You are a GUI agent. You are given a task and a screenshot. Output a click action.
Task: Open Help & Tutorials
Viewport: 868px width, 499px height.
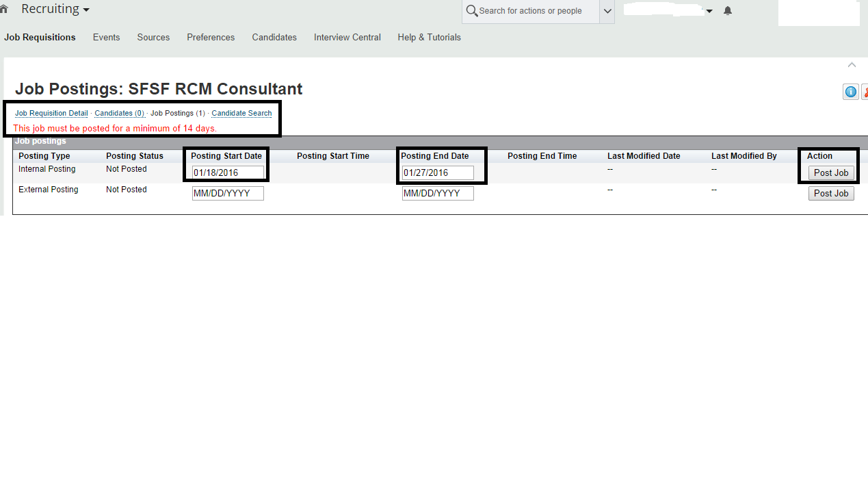coord(429,37)
